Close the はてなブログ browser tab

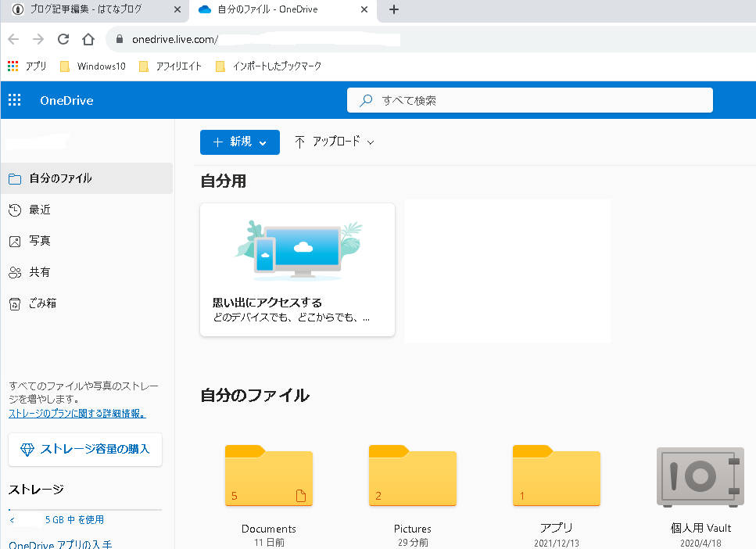pyautogui.click(x=177, y=9)
